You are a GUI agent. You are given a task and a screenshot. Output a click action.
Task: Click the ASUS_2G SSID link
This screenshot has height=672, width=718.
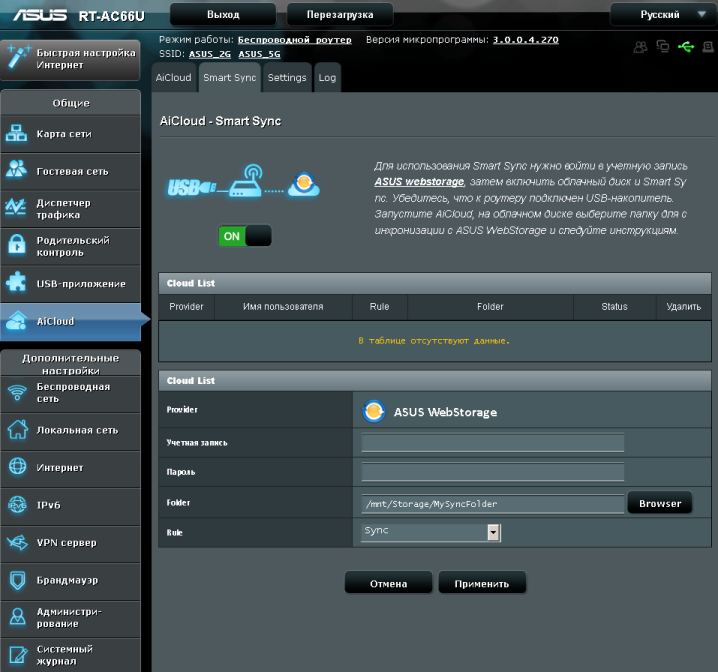tap(210, 54)
